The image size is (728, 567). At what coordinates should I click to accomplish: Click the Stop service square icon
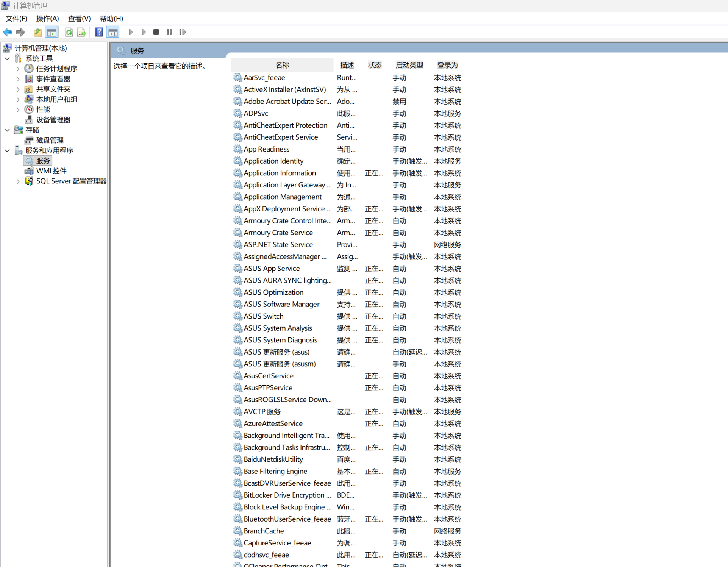pyautogui.click(x=156, y=32)
